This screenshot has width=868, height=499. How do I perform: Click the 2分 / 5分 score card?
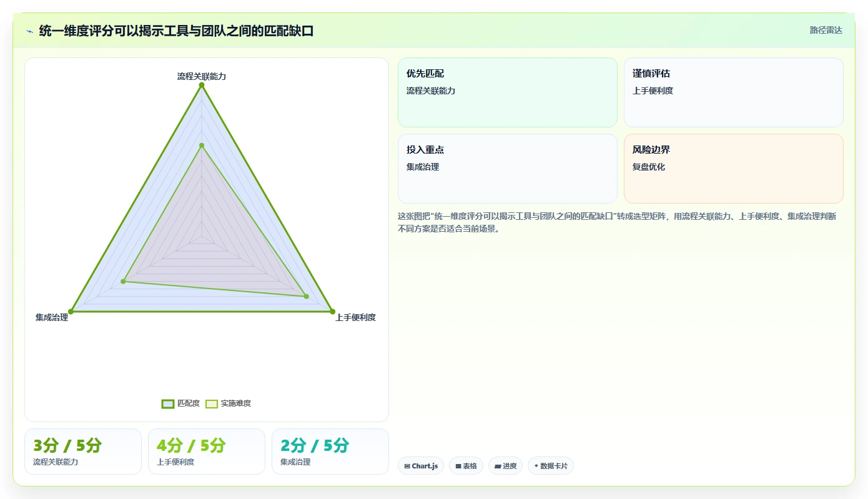(x=330, y=452)
